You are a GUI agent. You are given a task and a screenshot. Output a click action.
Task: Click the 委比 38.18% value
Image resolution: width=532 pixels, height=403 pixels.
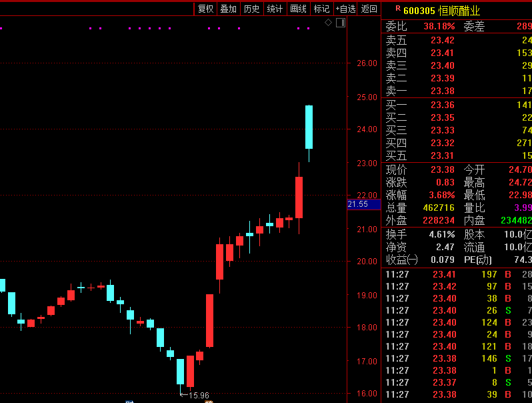[439, 26]
